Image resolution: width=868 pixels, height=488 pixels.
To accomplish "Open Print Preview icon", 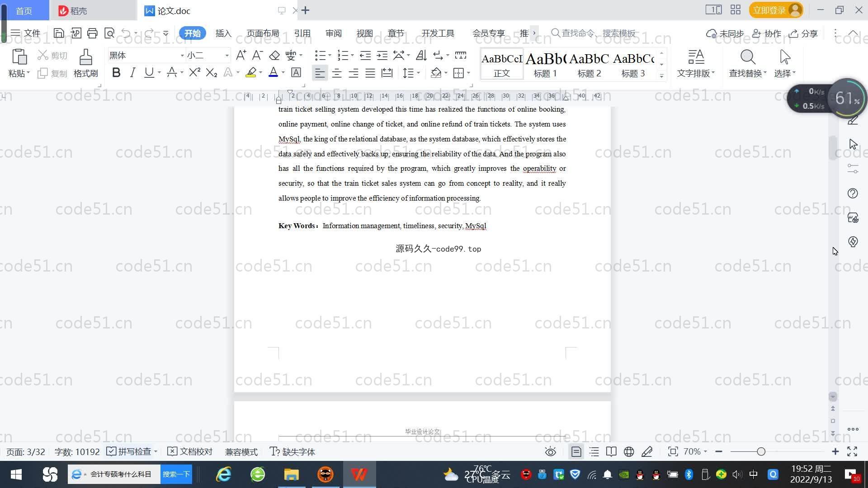I will click(x=109, y=33).
